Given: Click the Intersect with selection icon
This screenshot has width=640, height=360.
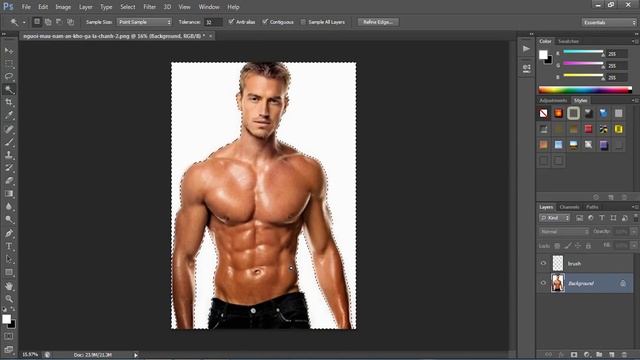Looking at the screenshot, I should (x=71, y=22).
